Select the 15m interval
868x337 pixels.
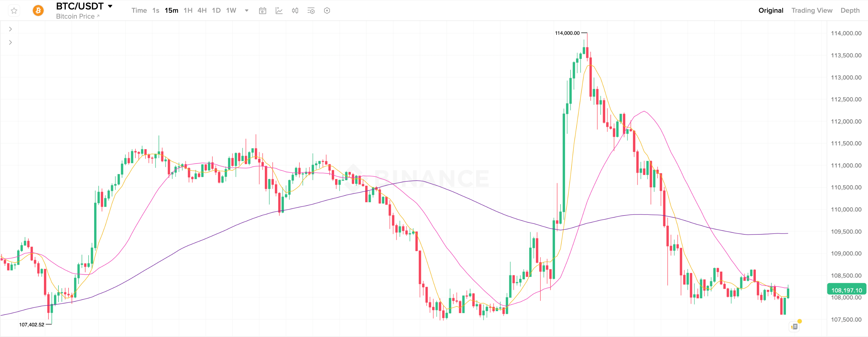point(171,10)
